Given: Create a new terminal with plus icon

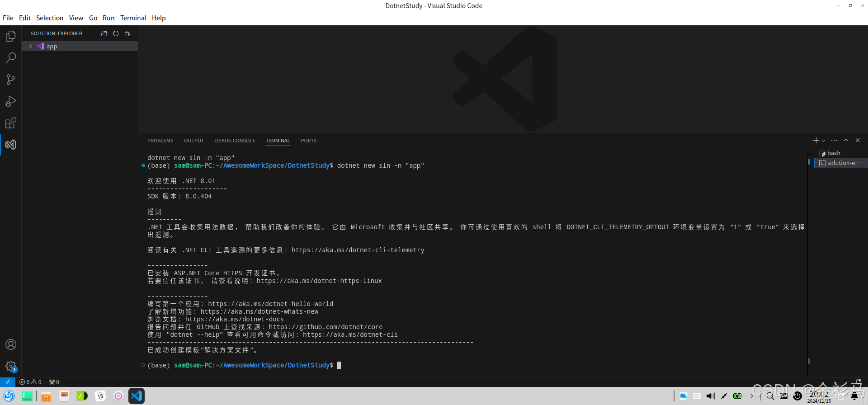Looking at the screenshot, I should (x=816, y=141).
